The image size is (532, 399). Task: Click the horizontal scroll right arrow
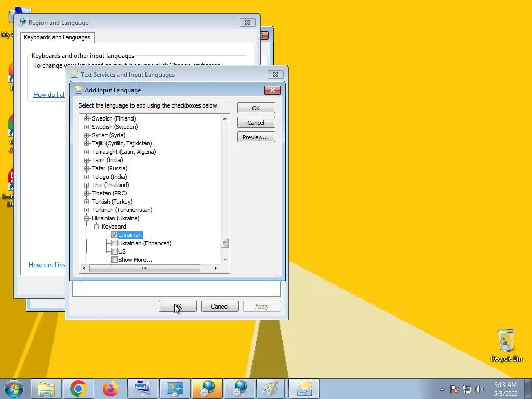[x=216, y=268]
